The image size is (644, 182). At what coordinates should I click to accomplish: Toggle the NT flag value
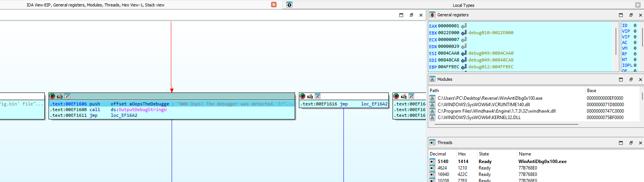point(635,60)
